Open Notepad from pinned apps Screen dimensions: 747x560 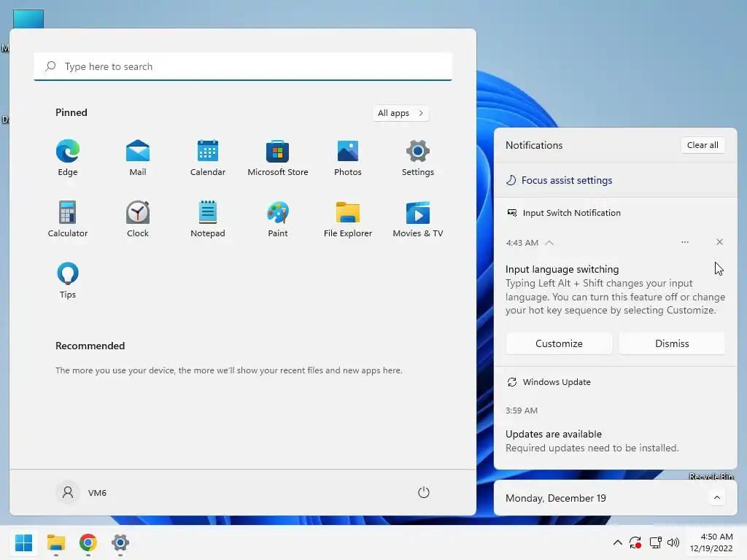click(x=208, y=219)
